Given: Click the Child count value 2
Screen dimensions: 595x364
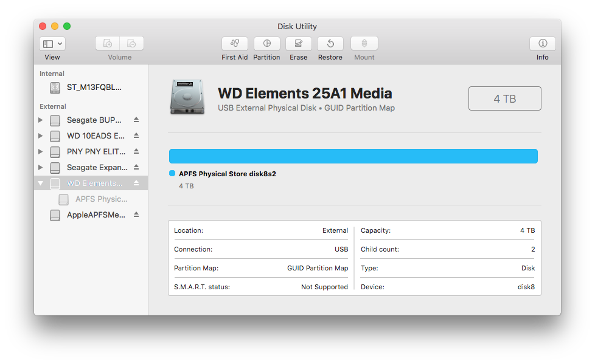Looking at the screenshot, I should click(x=533, y=249).
